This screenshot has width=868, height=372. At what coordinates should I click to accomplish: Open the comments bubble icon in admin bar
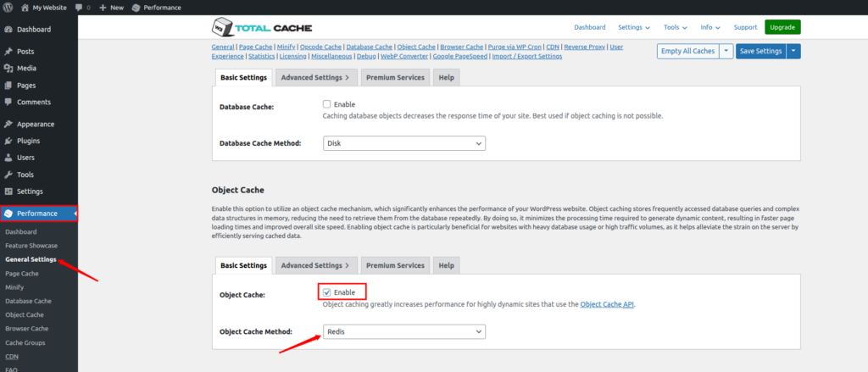pos(79,8)
